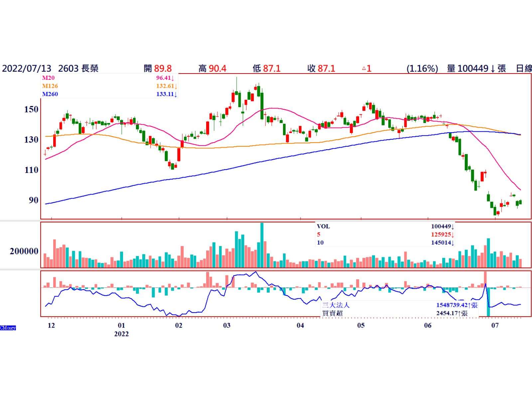
Task: Click the 10-day volume average value 145014
Action: (x=441, y=242)
